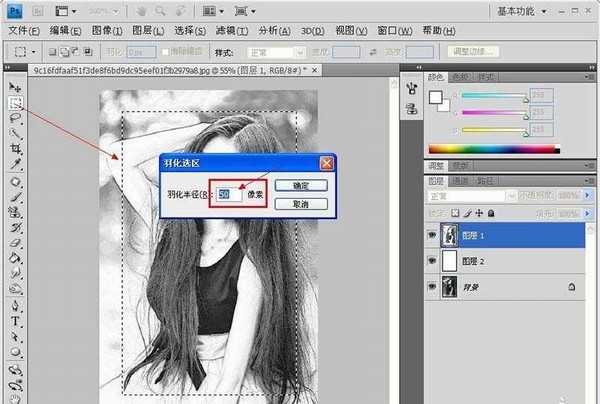The width and height of the screenshot is (600, 404).
Task: Select the Horizontal Type tool
Action: pyautogui.click(x=15, y=321)
